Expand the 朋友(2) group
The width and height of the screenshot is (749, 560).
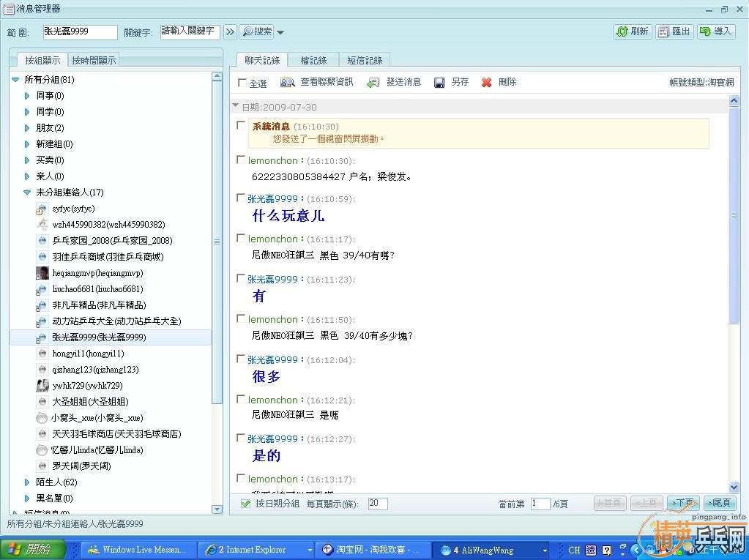click(27, 128)
